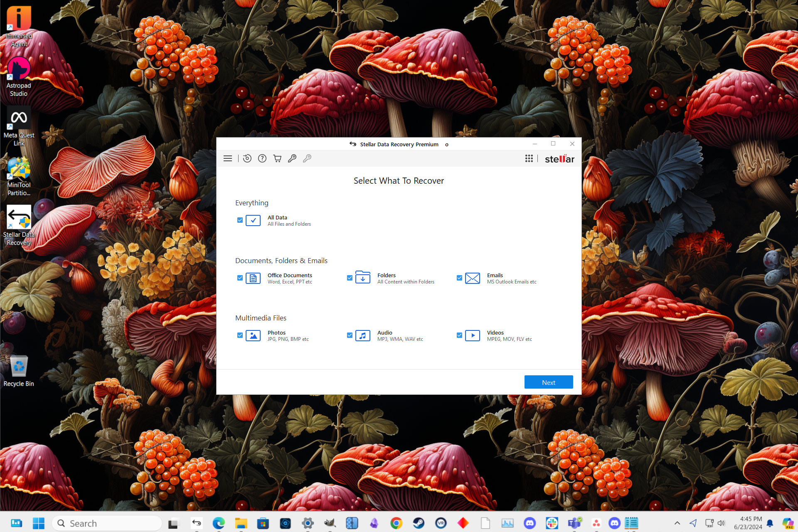This screenshot has width=798, height=532.
Task: Open the Task View taskbar icon
Action: coord(172,523)
